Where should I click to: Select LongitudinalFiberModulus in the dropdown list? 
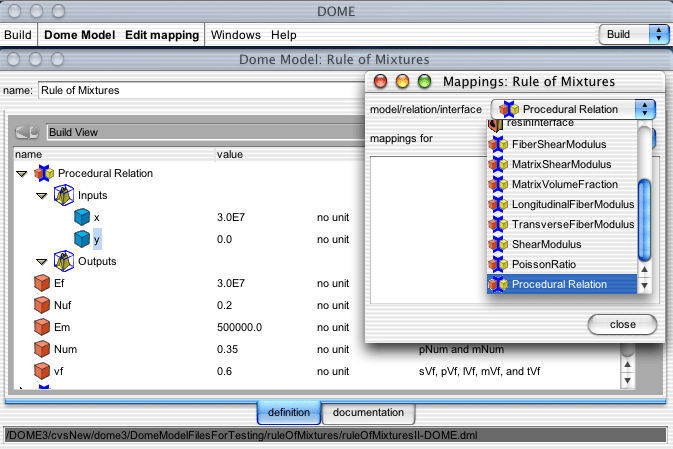(562, 204)
